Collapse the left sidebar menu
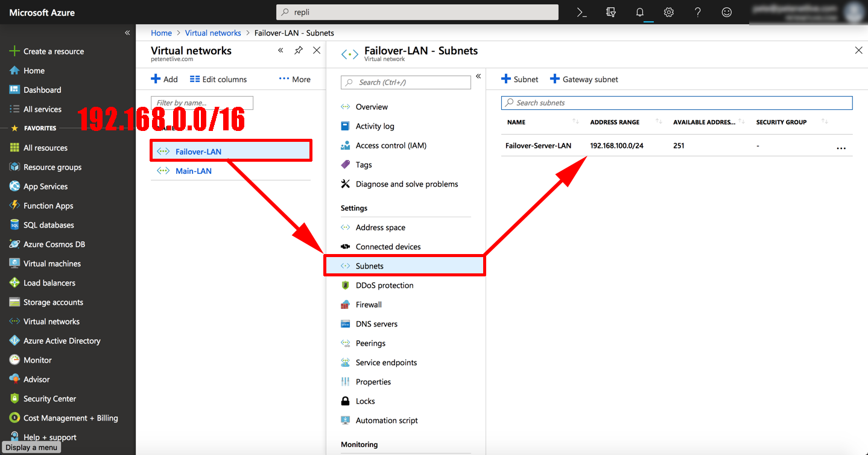Screen dimensions: 868x455 pyautogui.click(x=127, y=33)
